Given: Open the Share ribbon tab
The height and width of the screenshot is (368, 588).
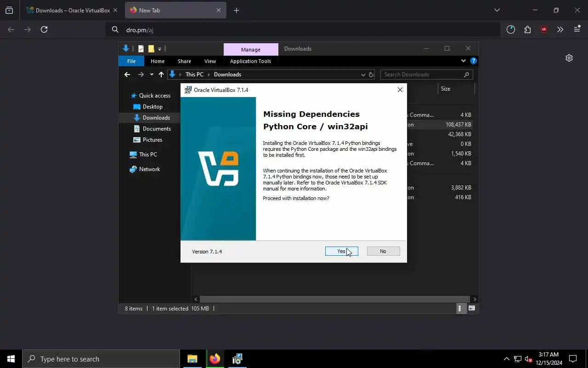Looking at the screenshot, I should 184,61.
